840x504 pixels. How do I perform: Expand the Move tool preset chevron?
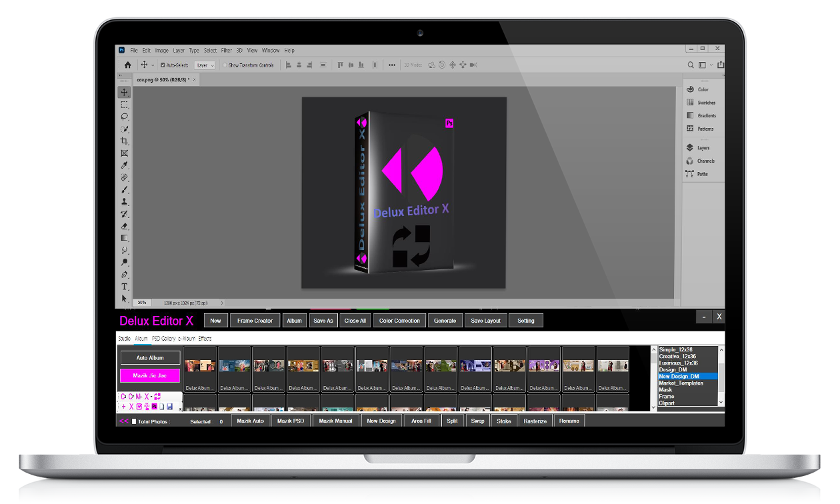tap(153, 65)
